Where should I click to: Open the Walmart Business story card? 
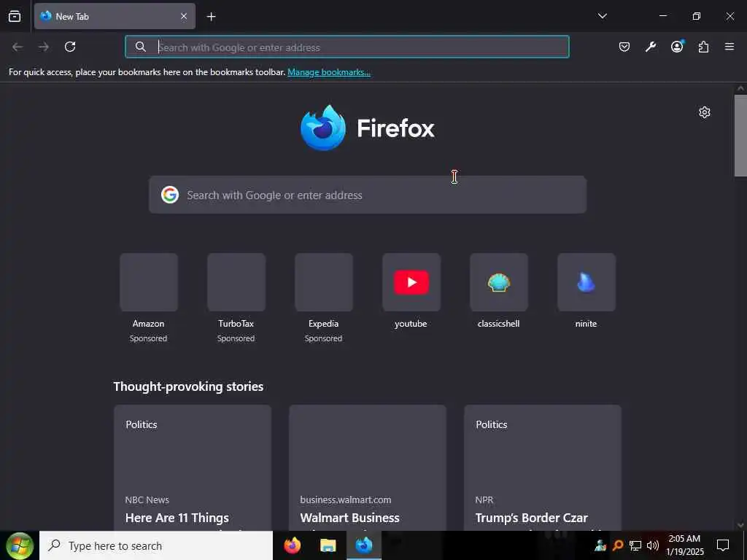(368, 467)
